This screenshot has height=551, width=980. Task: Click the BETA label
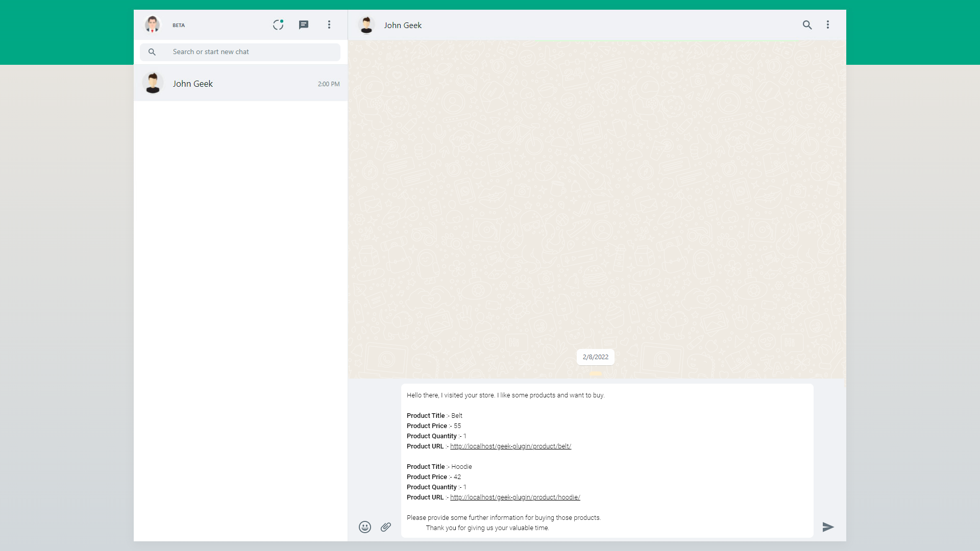point(179,25)
